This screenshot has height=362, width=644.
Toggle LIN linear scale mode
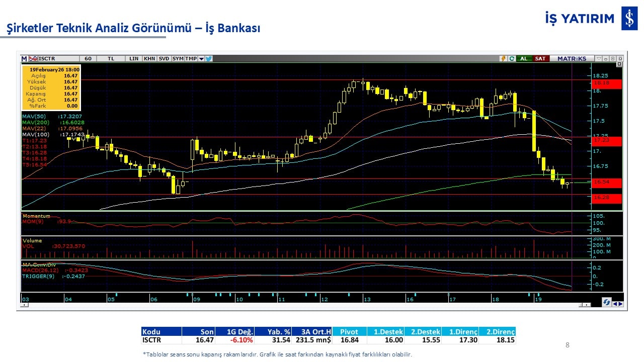tap(133, 59)
